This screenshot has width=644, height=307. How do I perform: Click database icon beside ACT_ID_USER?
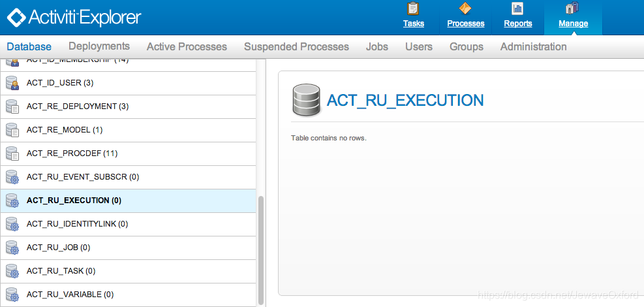tap(12, 83)
